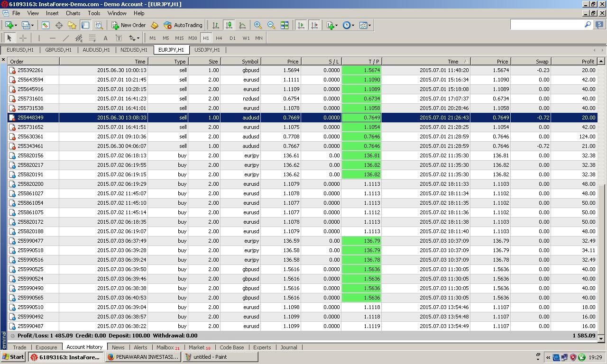The image size is (607, 364).
Task: Select order 255392261 row
Action: (303, 70)
